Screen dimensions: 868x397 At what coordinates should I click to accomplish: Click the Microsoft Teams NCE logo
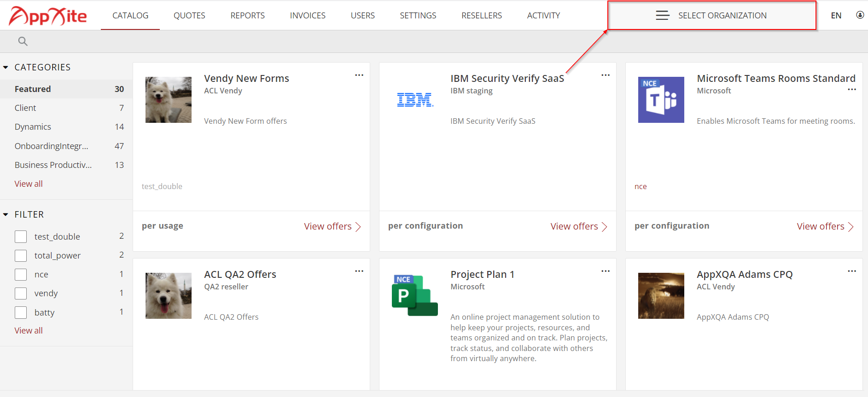click(x=661, y=100)
